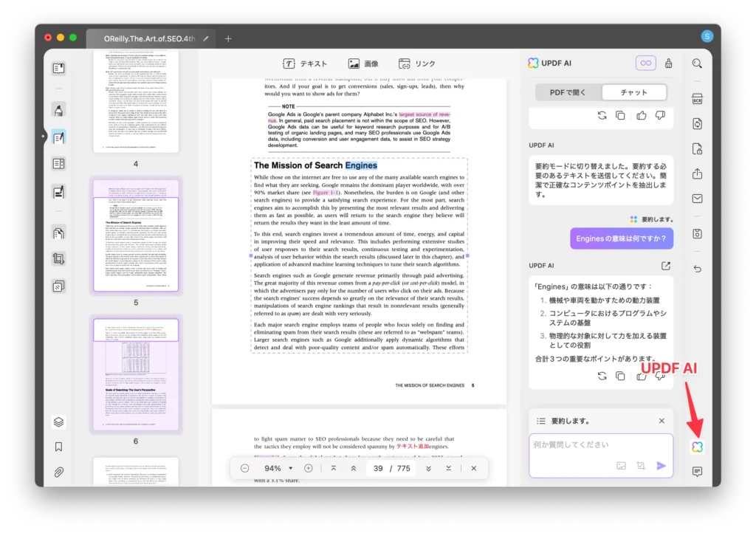Click the share/export upload icon

point(697,174)
